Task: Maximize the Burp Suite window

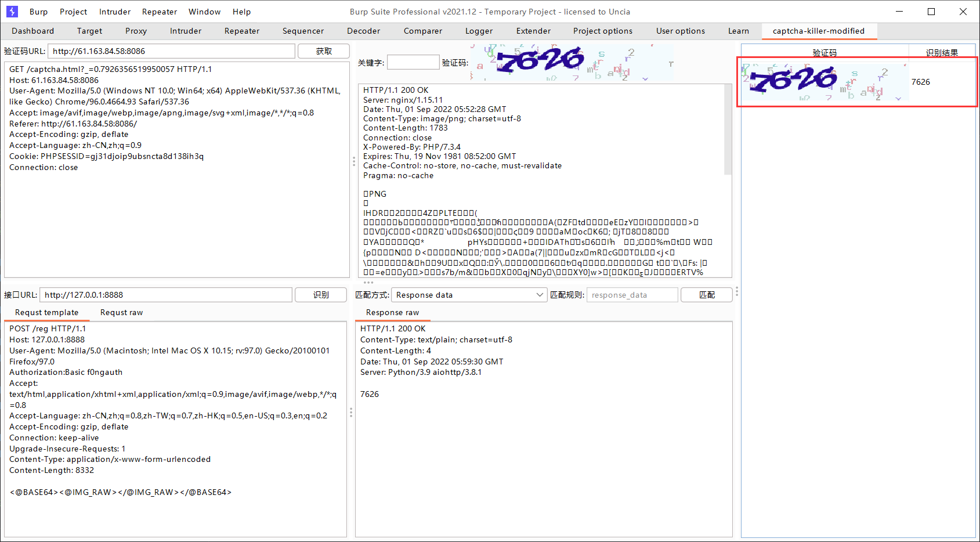Action: point(931,12)
